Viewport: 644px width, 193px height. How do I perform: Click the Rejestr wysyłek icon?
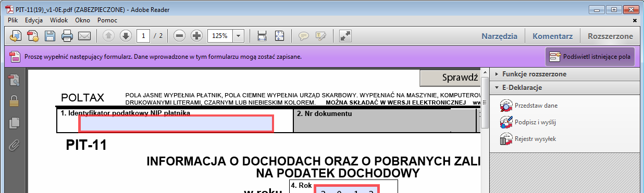(x=506, y=139)
